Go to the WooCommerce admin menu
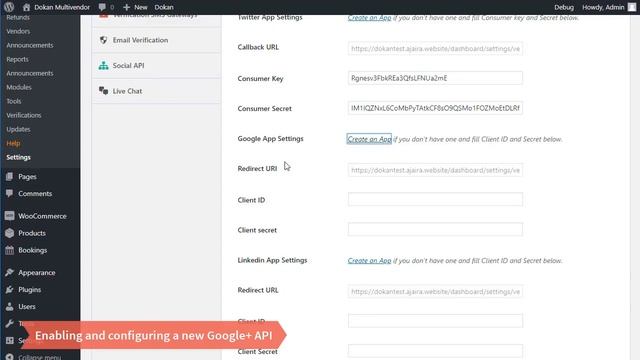Viewport: 640px width, 360px height. coord(42,216)
